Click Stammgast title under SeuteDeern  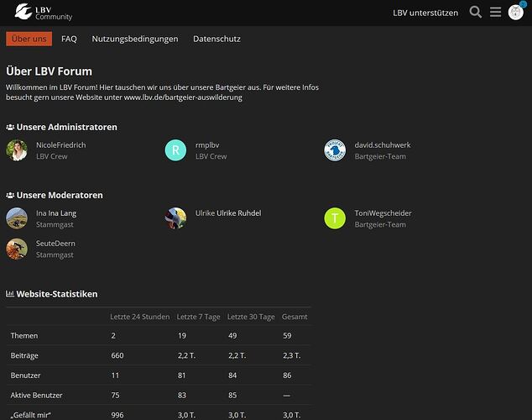tap(55, 255)
